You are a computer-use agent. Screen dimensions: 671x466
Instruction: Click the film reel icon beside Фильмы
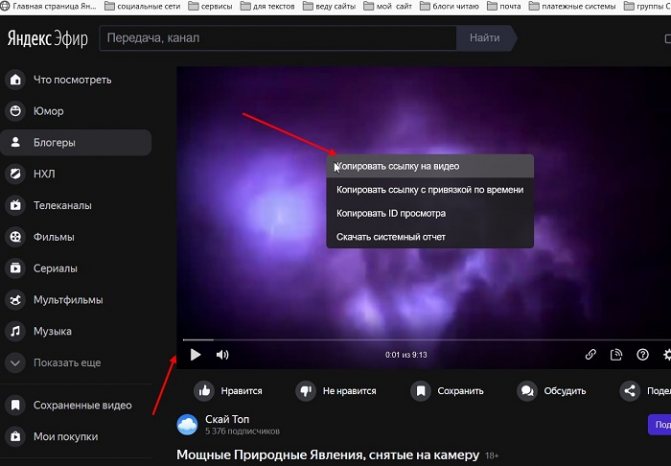point(15,237)
